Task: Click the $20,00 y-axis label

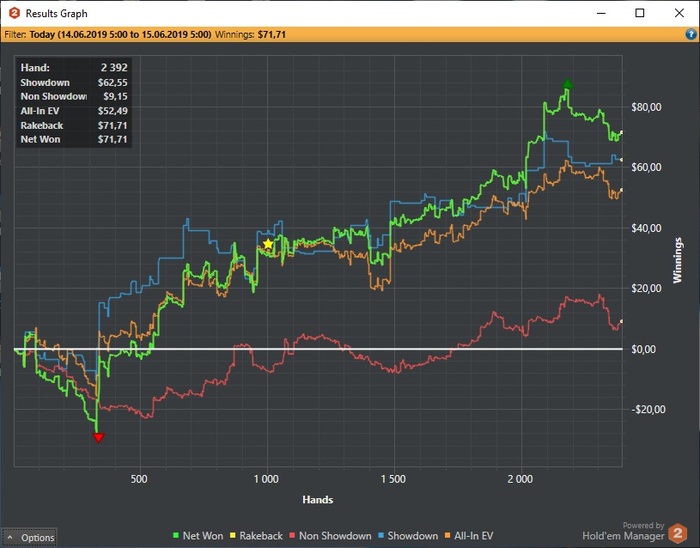Action: click(646, 288)
